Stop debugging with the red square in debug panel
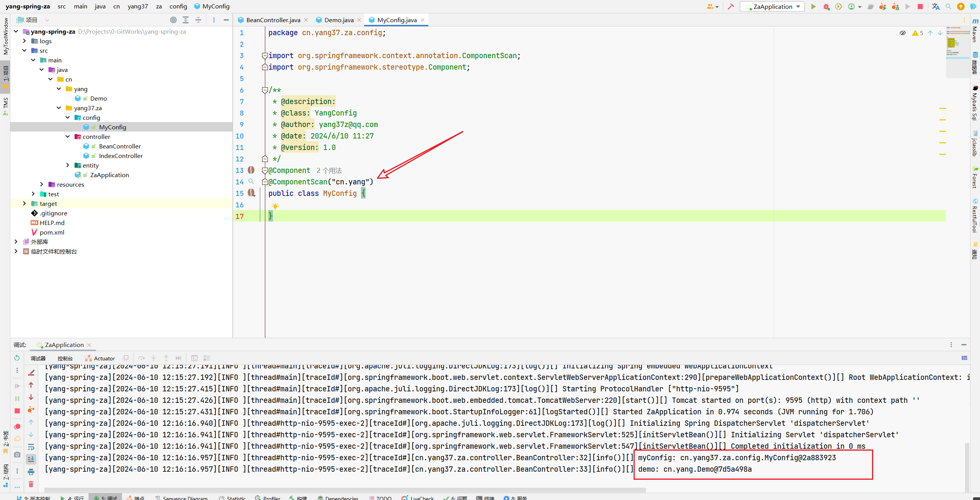The width and height of the screenshot is (980, 500). pos(17,410)
